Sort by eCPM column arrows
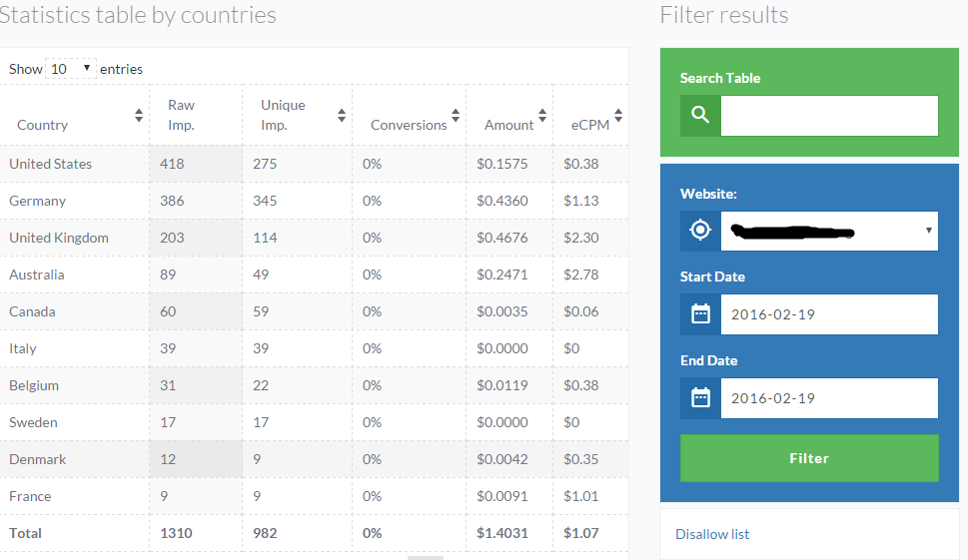Viewport: 968px width, 560px height. click(x=618, y=116)
